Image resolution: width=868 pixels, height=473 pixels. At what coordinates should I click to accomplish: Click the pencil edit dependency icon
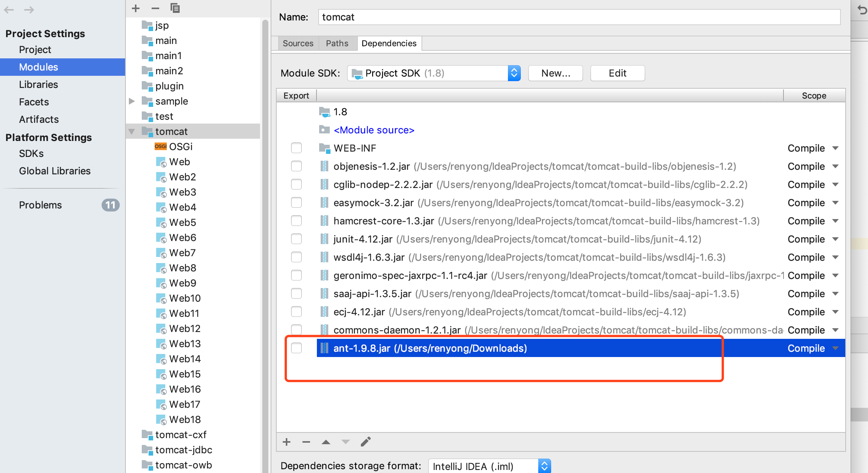pyautogui.click(x=365, y=442)
